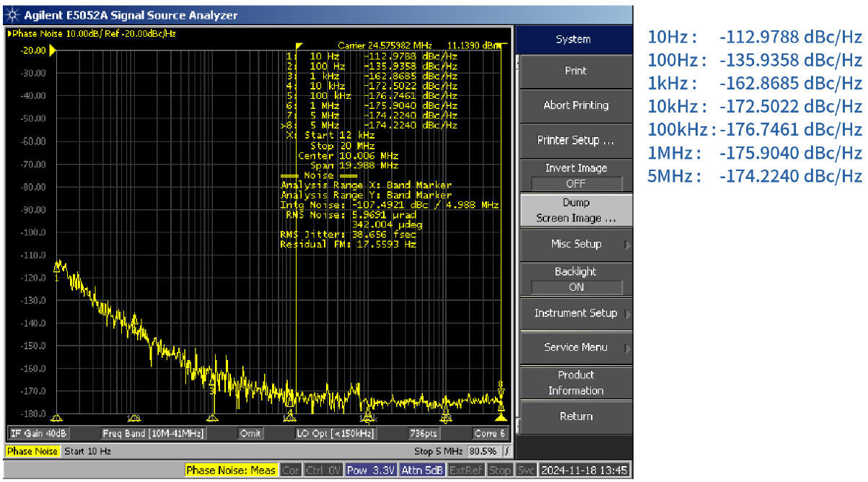Open the Misc Setup submenu

click(575, 245)
